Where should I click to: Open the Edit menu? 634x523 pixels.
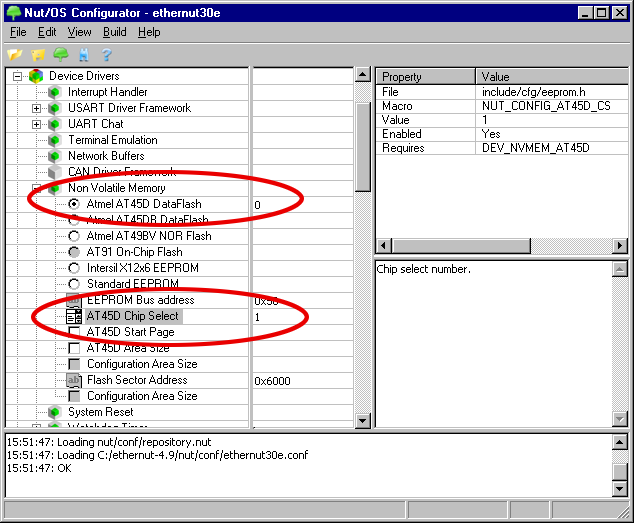[x=47, y=32]
